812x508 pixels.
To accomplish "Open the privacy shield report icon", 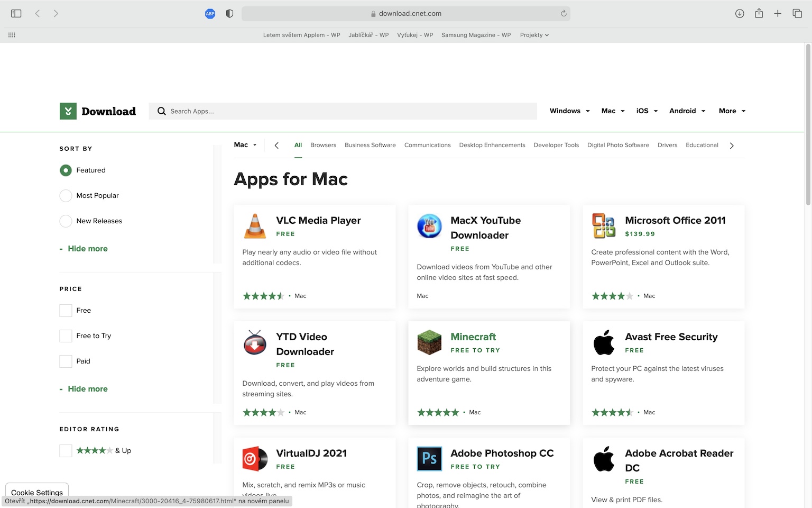I will [x=229, y=14].
